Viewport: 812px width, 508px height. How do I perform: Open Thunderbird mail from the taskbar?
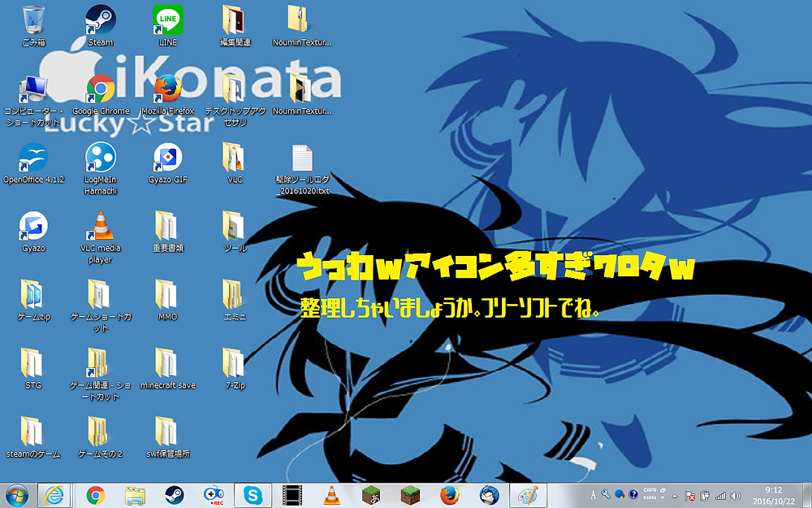(x=489, y=496)
